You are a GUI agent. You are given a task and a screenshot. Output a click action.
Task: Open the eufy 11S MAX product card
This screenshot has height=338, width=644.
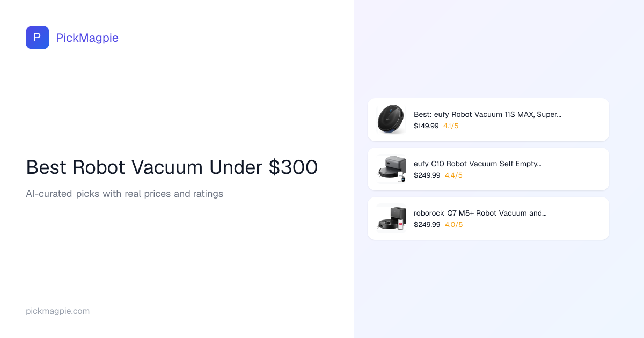(x=580, y=120)
